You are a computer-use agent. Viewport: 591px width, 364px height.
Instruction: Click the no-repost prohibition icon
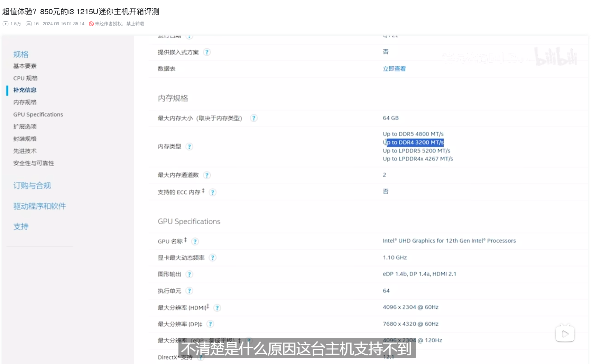click(x=91, y=24)
